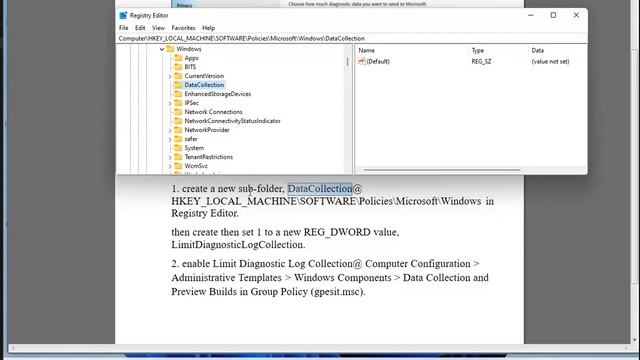Screen dimensions: 640x360
Task: Select the (Default) value name
Action: point(378,61)
